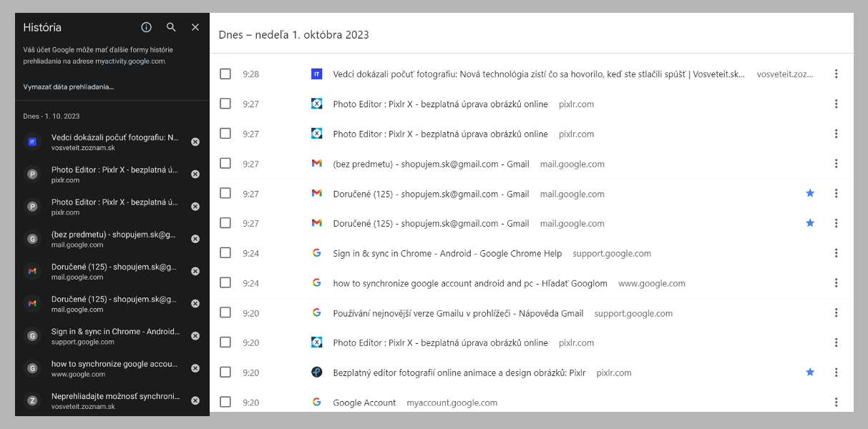Click Z favicon beside 'Neprehliadajte možnosť' in side panel

click(31, 400)
